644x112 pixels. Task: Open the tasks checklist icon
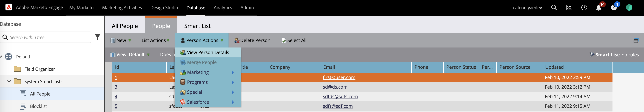569,8
